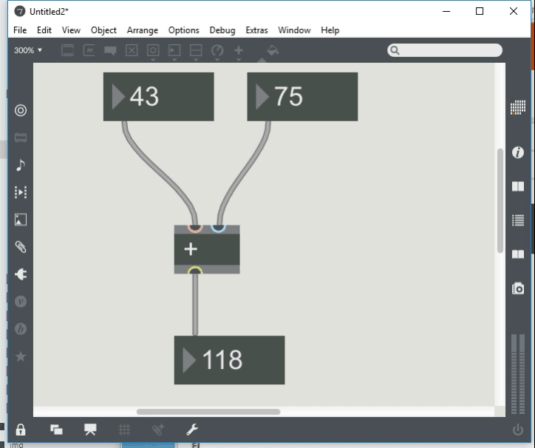Click the vertical scrollbar thumb
The height and width of the screenshot is (448, 535).
pyautogui.click(x=500, y=201)
